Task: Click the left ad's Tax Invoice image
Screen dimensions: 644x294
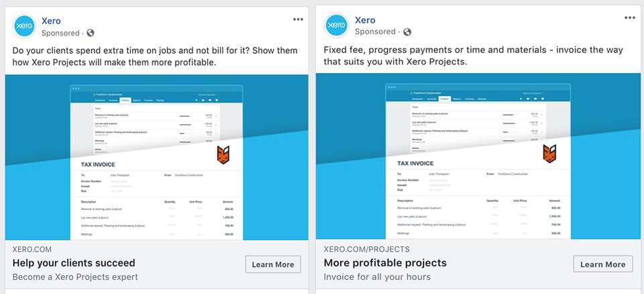Action: (x=156, y=157)
